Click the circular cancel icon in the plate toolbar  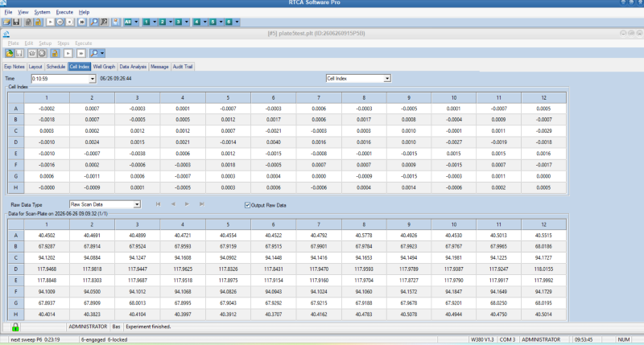(x=42, y=53)
